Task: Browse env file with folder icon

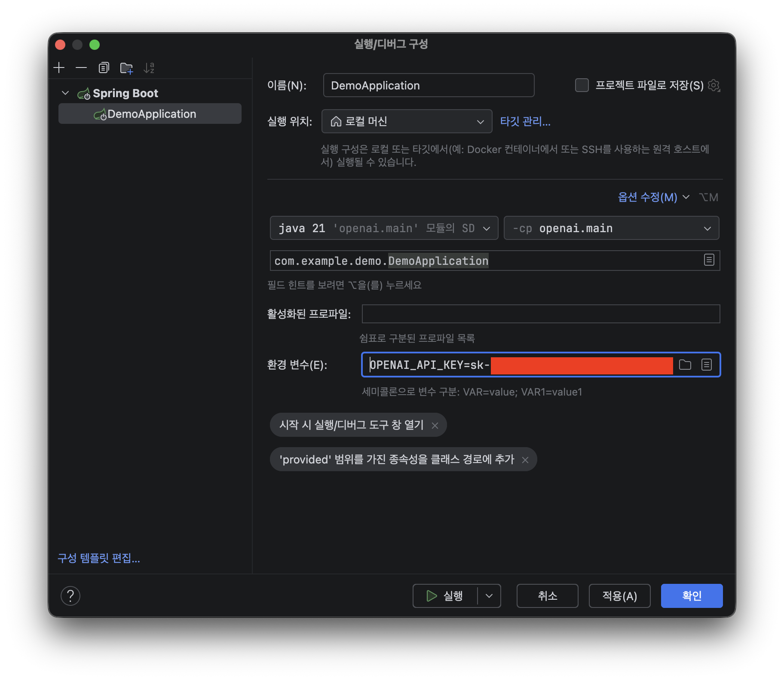Action: [x=685, y=365]
